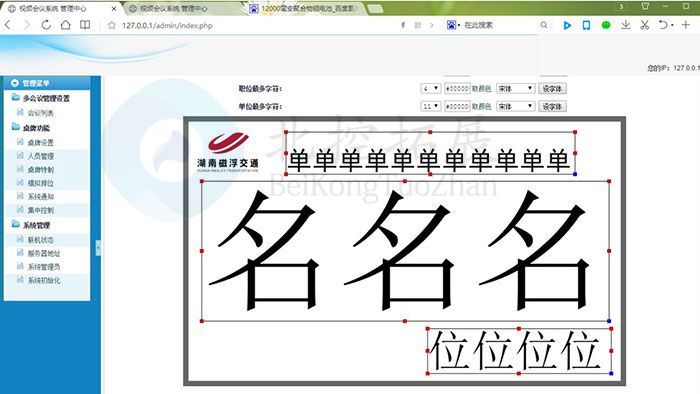Open the 单位 max-characters dropdown showing 11
Screen dimensions: 700x394
coord(430,106)
